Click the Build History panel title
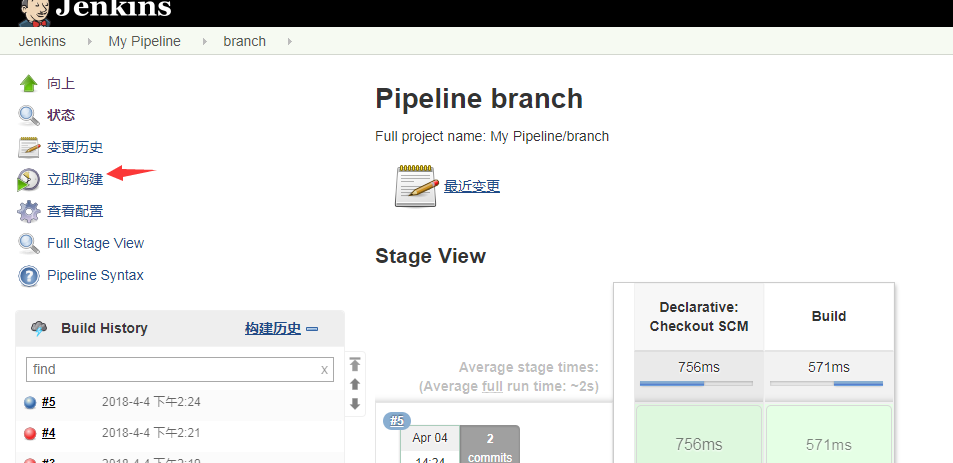The height and width of the screenshot is (463, 953). [104, 328]
